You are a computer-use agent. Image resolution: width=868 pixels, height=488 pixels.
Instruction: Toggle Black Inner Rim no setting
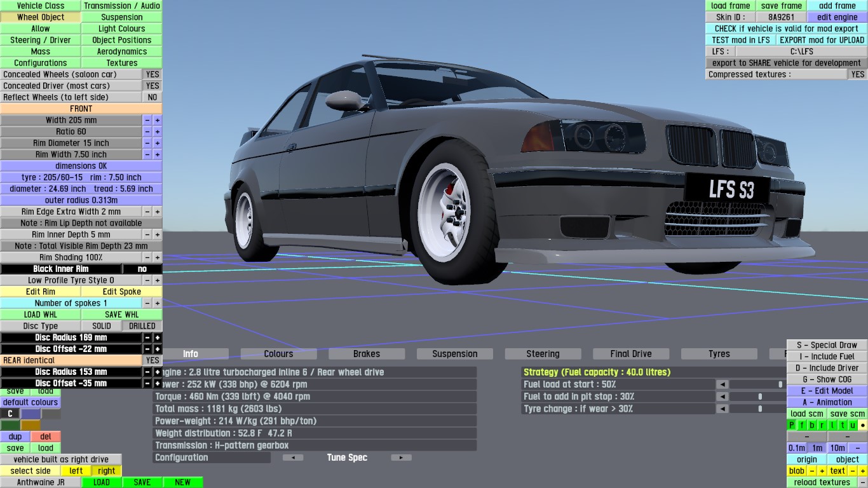pyautogui.click(x=142, y=269)
